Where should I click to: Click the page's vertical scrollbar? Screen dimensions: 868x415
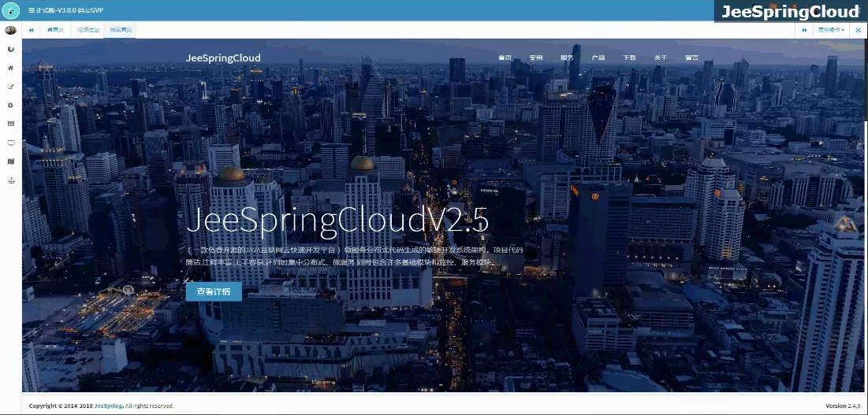[x=865, y=81]
